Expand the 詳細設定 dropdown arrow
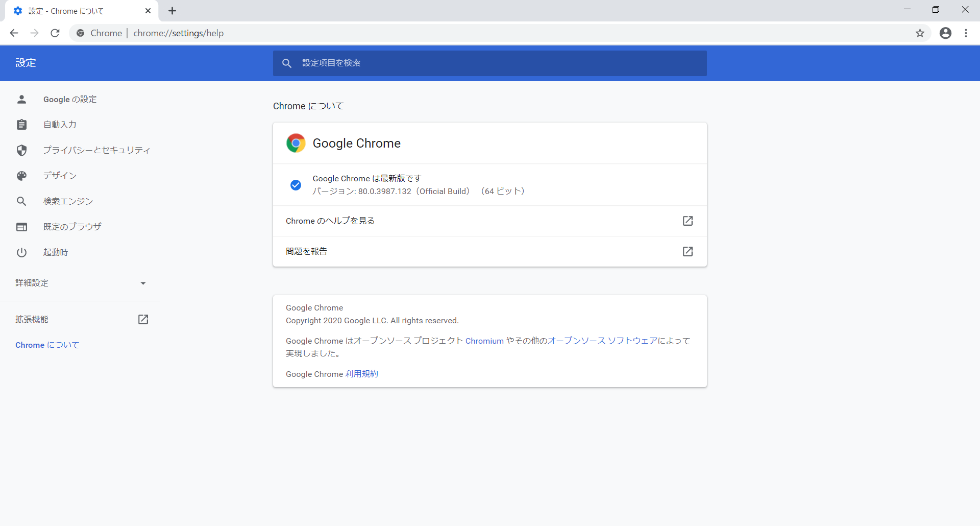Image resolution: width=980 pixels, height=526 pixels. pos(143,283)
